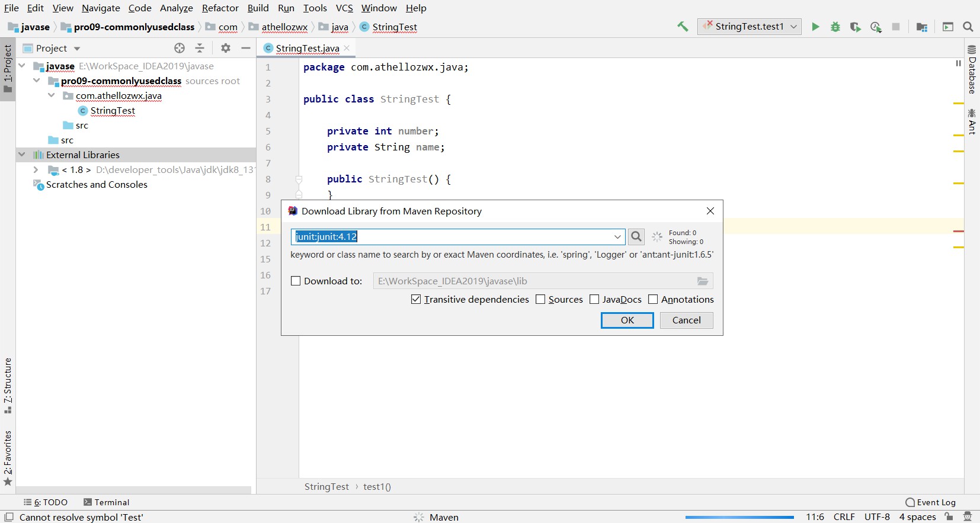Click the red error stripe marker
Screen dimensions: 980x523
pyautogui.click(x=959, y=231)
